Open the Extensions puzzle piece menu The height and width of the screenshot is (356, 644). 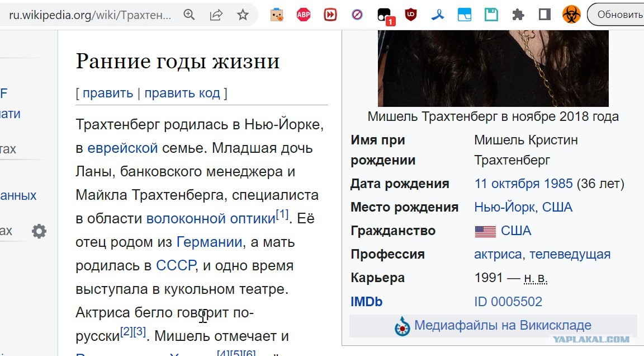[x=518, y=15]
